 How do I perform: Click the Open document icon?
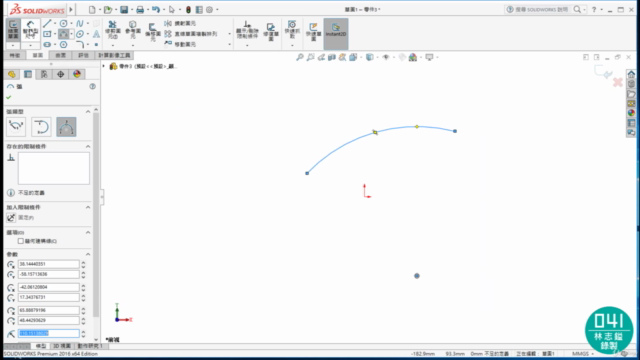(x=108, y=9)
